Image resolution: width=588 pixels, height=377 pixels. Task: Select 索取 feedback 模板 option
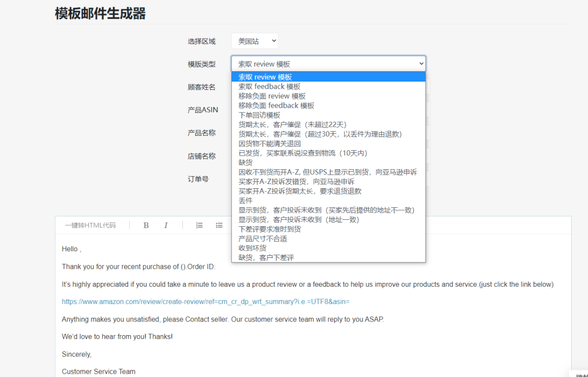point(328,86)
